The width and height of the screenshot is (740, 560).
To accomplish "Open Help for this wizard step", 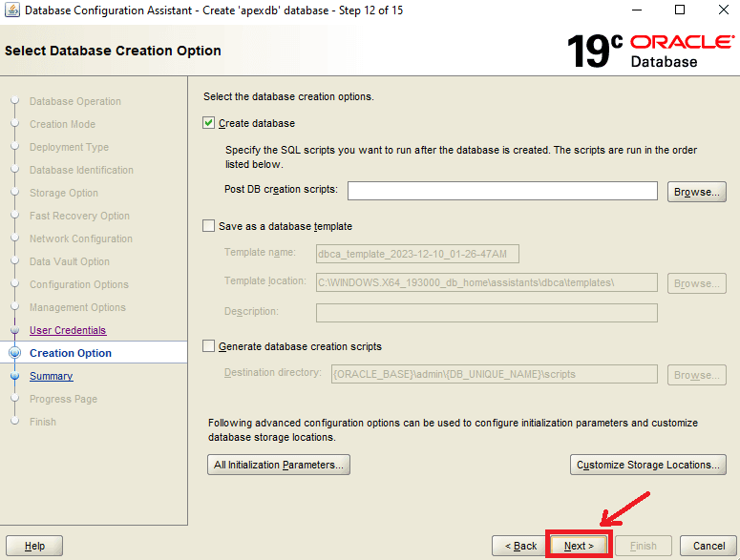I will click(x=34, y=546).
